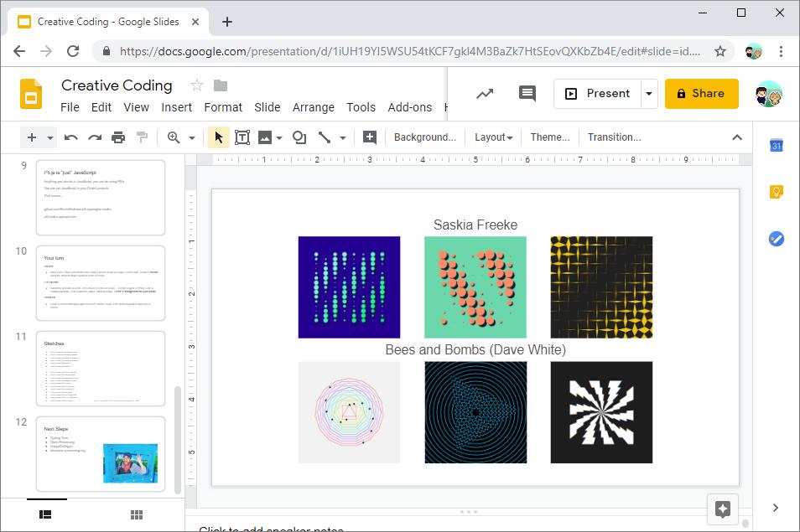The image size is (800, 532).
Task: Select the arrow cursor tool
Action: pyautogui.click(x=218, y=137)
